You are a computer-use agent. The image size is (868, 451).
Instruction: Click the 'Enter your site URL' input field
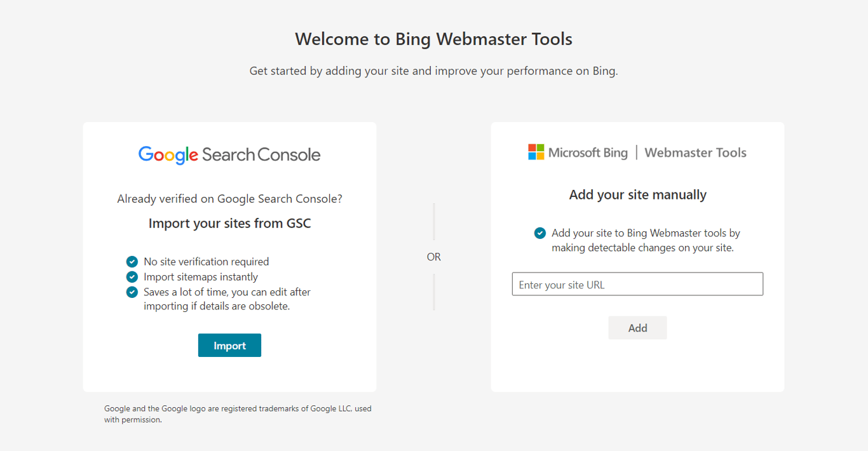pos(637,283)
